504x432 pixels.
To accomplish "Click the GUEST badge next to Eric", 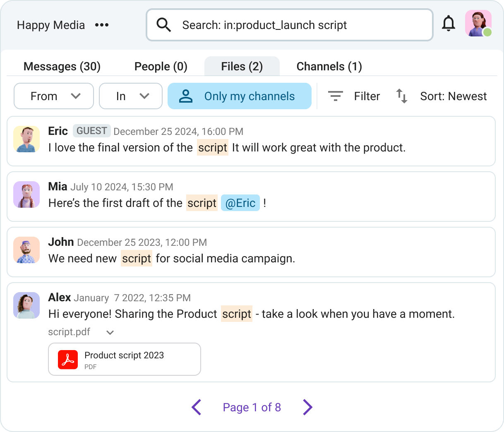I will (91, 131).
